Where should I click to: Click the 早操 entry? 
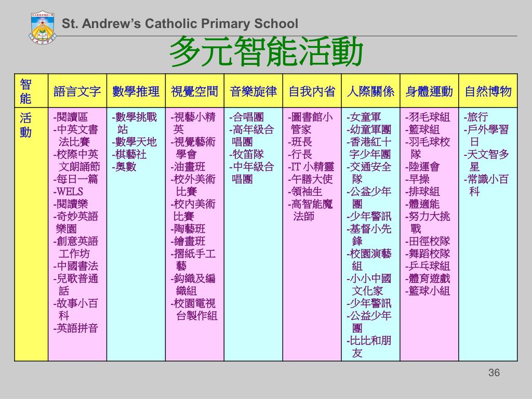click(418, 179)
